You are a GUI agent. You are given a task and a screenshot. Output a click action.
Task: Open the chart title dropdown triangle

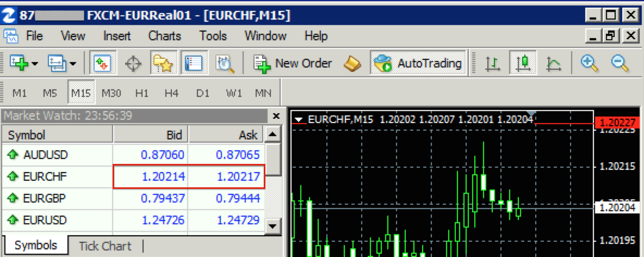[299, 120]
